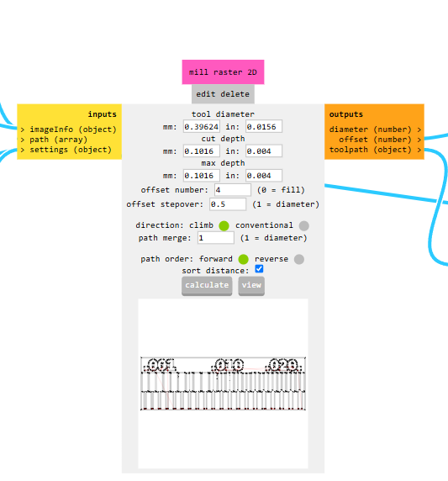
Task: Select conventional direction radio button
Action: click(304, 225)
